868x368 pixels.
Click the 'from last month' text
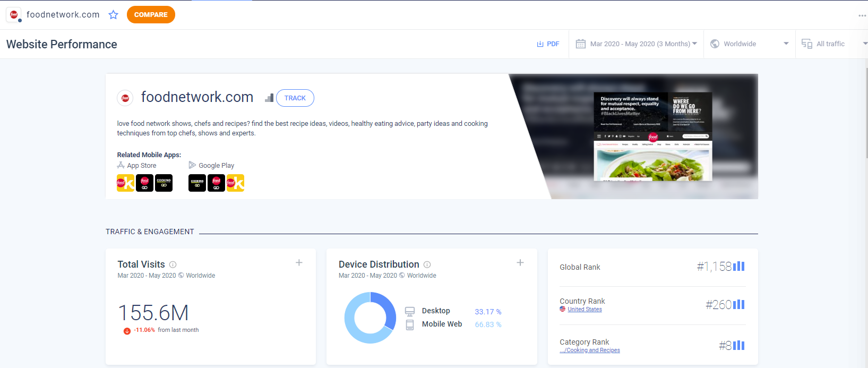[x=178, y=330]
